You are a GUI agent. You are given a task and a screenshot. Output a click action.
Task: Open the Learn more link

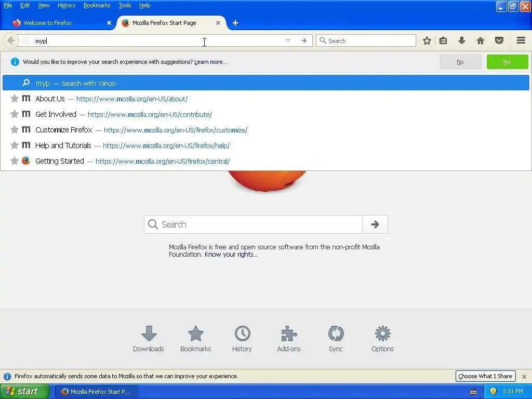(211, 62)
